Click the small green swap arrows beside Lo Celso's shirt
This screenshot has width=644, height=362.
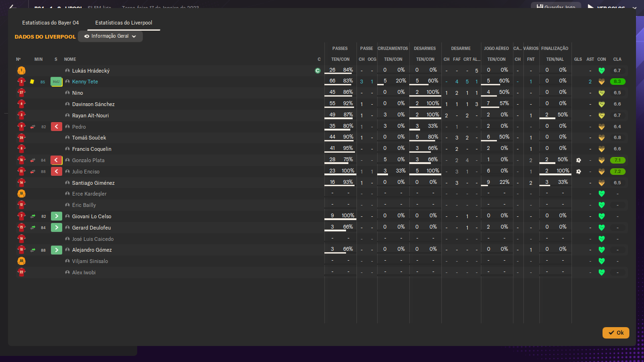(x=33, y=216)
